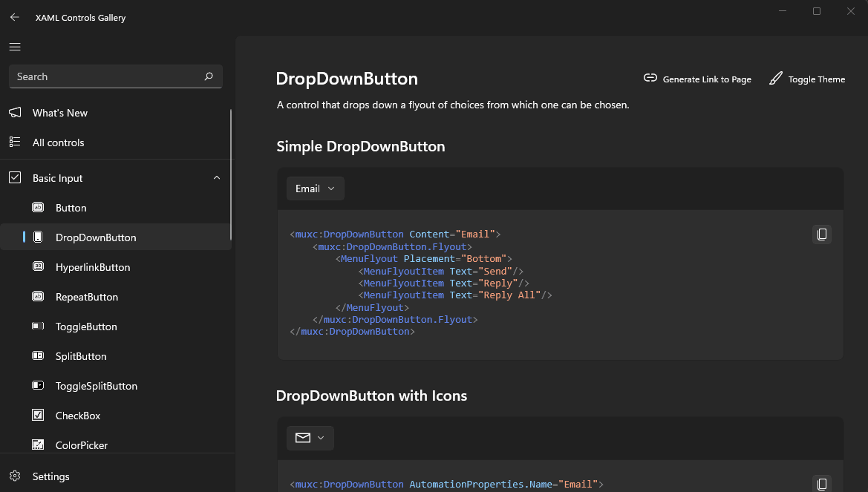Click the ColorPicker item icon
868x492 pixels.
coord(38,445)
